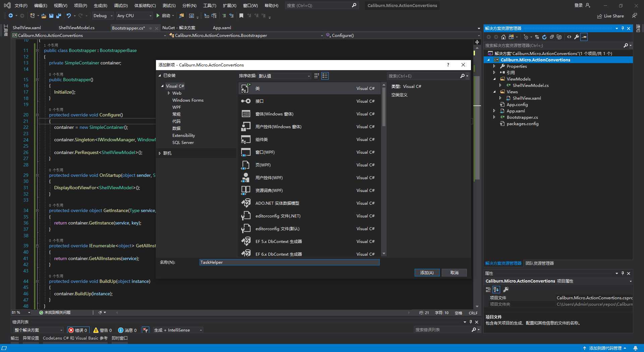Viewport: 644px width, 352px height.
Task: Switch to the ShellViewModel.cs tab
Action: pos(76,28)
